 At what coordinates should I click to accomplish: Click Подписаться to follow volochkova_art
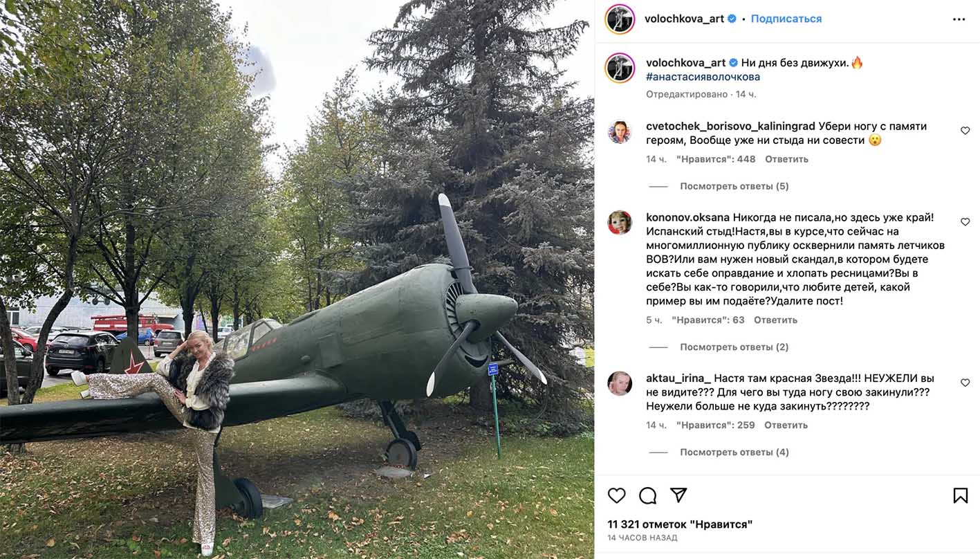coord(786,19)
